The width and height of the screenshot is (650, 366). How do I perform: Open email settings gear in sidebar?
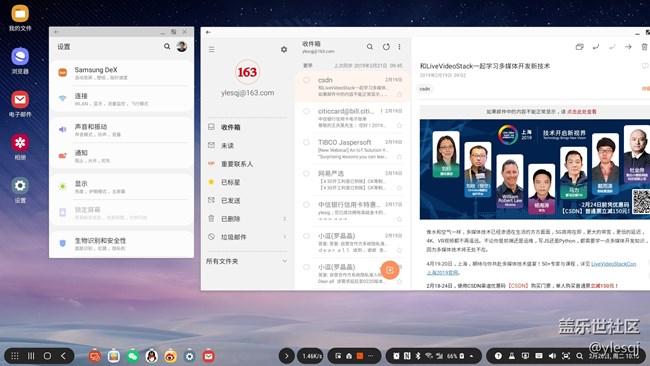pos(284,49)
